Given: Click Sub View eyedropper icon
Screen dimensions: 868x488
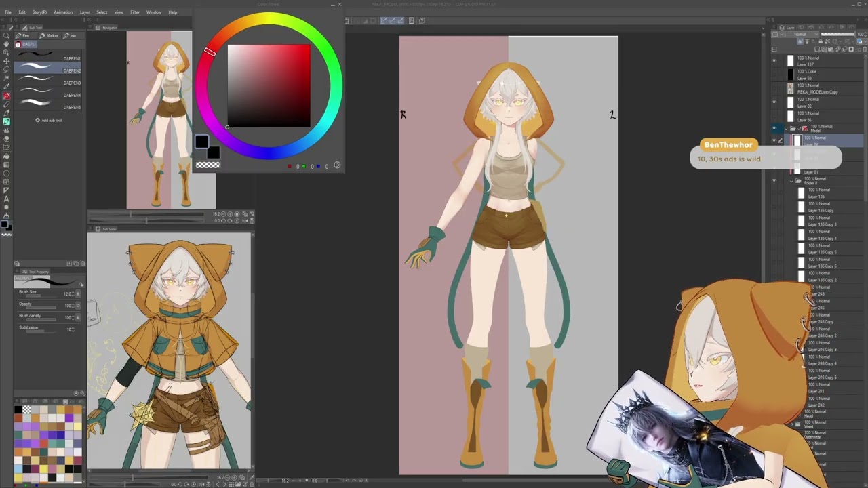Looking at the screenshot, I should click(x=251, y=477).
